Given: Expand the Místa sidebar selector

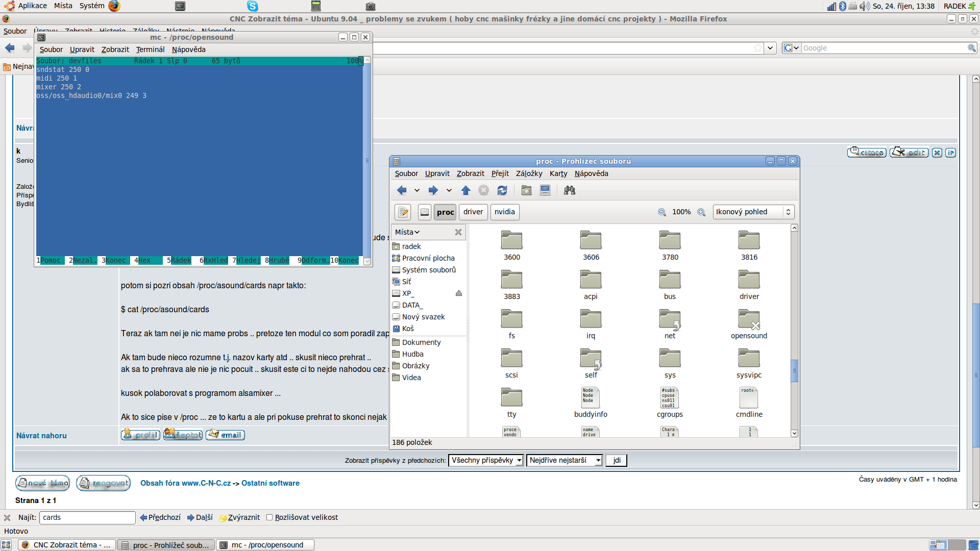Looking at the screenshot, I should click(x=407, y=232).
